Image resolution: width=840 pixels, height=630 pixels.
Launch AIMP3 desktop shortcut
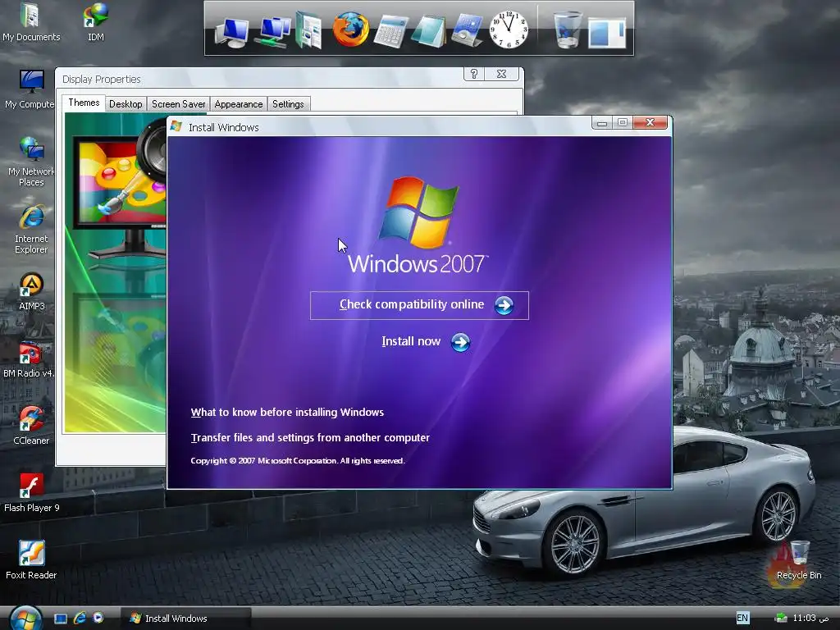[x=32, y=291]
